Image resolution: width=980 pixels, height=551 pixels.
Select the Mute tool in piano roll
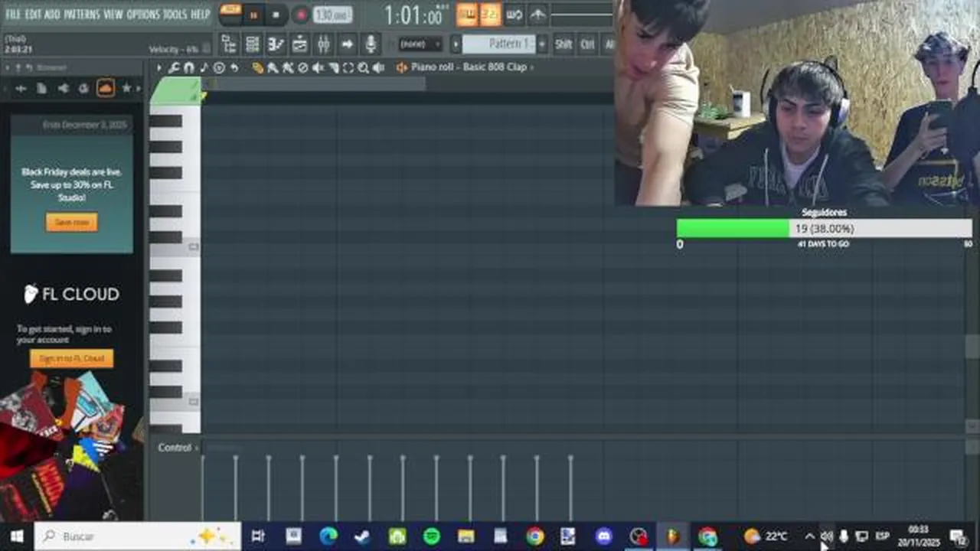(x=318, y=67)
